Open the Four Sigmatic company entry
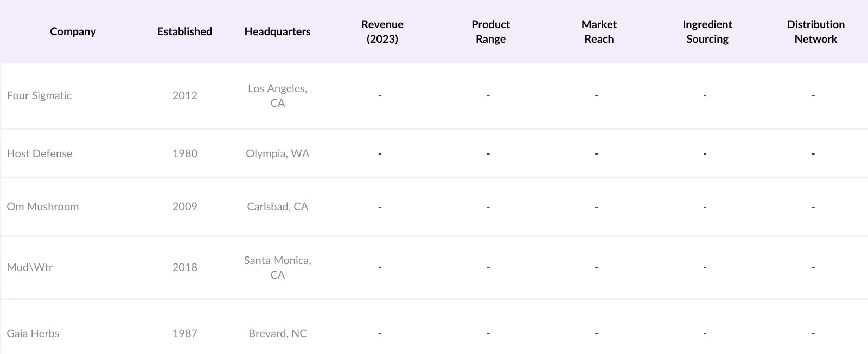The width and height of the screenshot is (868, 354). click(x=39, y=95)
